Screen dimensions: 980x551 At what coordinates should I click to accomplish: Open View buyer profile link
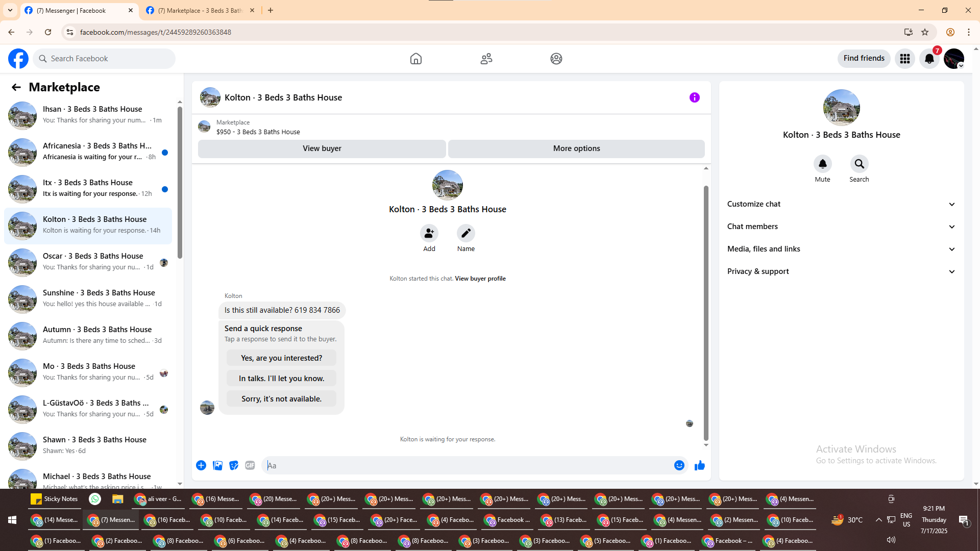480,279
